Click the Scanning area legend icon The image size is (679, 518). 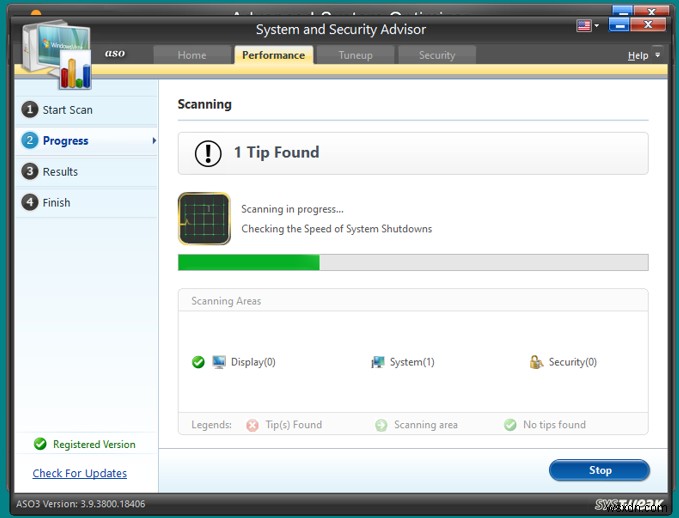pos(381,425)
